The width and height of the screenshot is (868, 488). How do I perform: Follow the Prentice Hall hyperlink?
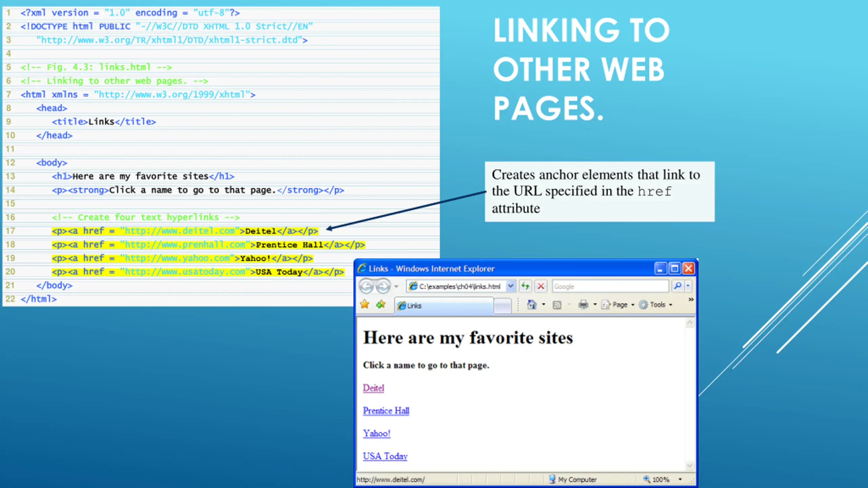pos(386,411)
